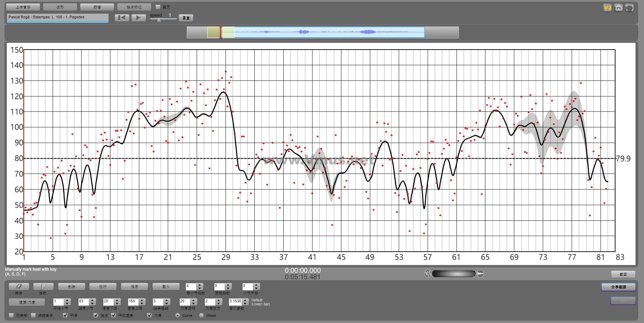This screenshot has height=323, width=644.
Task: Click the 截图 screenshot button
Action: coord(623,274)
